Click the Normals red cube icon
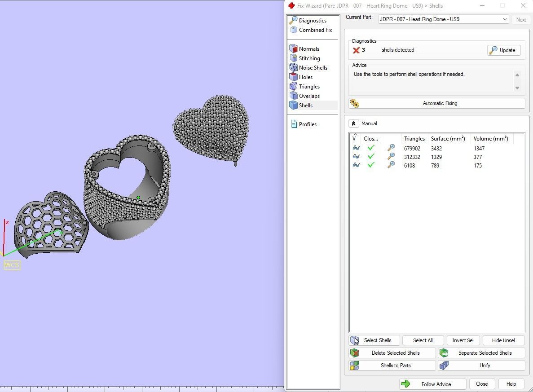Screen dimensions: 533x392 (293, 48)
